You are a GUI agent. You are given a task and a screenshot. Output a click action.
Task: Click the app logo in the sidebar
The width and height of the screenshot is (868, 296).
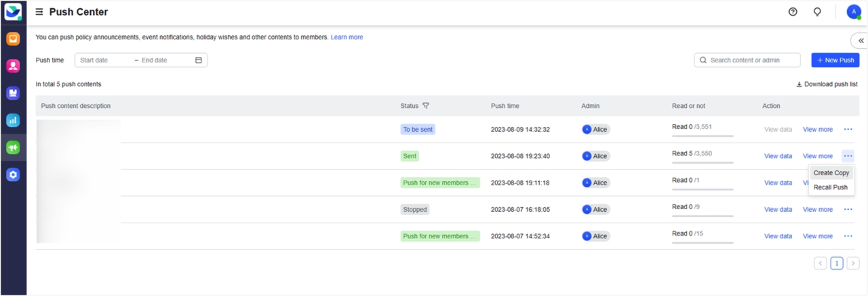[x=13, y=12]
